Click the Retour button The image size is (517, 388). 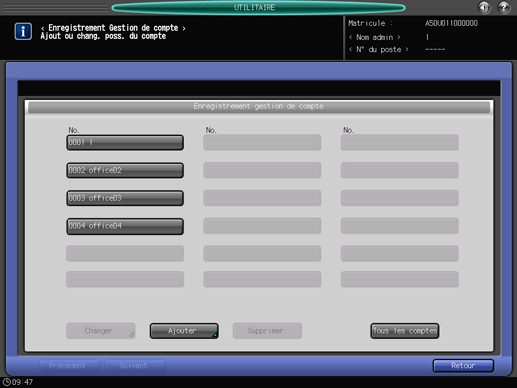click(x=463, y=366)
